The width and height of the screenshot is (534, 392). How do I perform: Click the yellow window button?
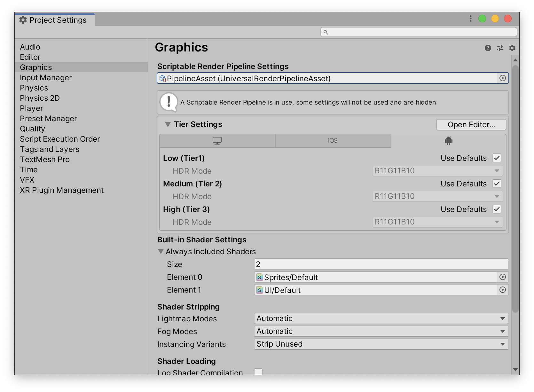[x=495, y=19]
